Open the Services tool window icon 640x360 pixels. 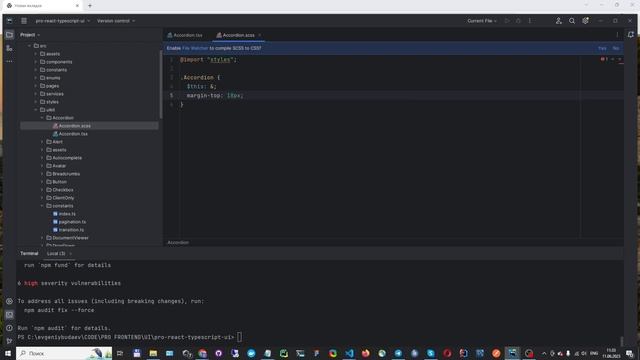pos(9,301)
